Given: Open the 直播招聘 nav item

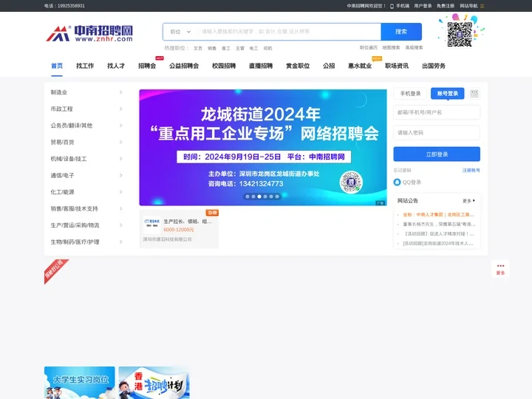Looking at the screenshot, I should pos(261,66).
